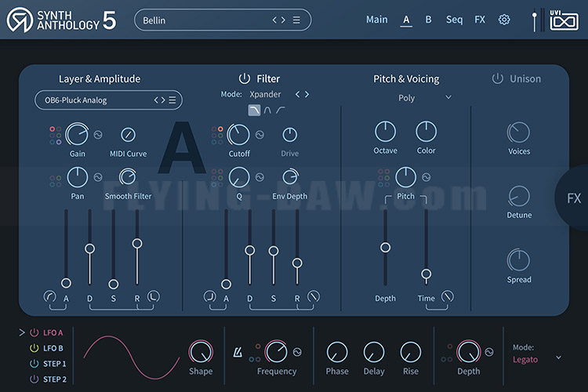The image size is (588, 392).
Task: Click the pitch Depth slider handle
Action: pos(385,247)
